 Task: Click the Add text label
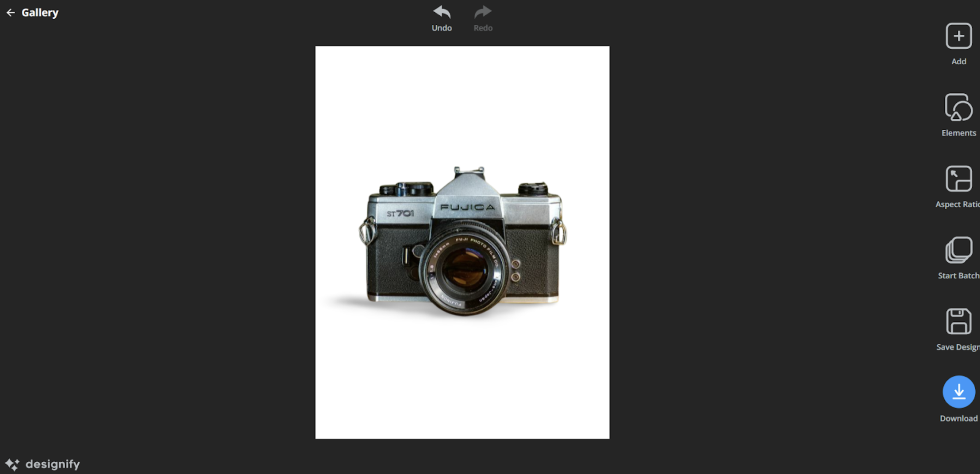coord(959,61)
